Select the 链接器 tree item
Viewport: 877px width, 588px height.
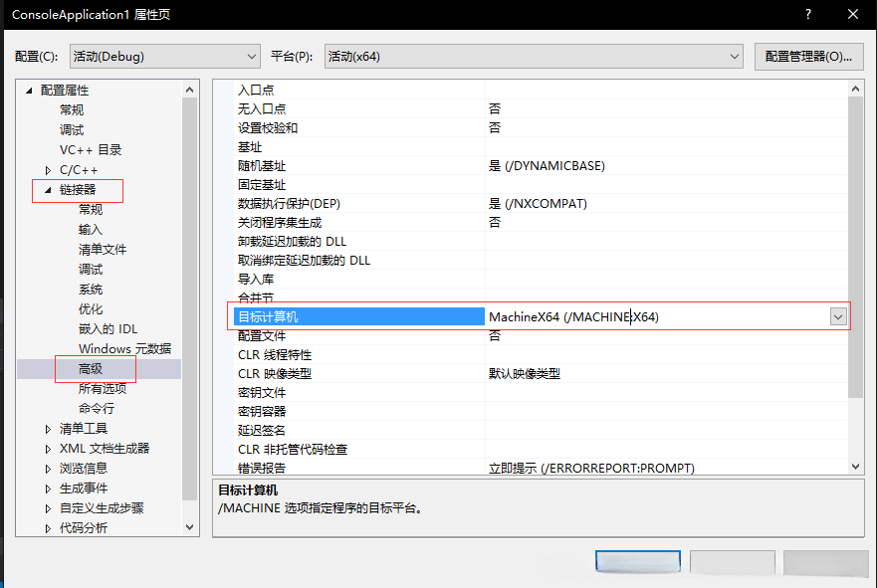click(78, 190)
